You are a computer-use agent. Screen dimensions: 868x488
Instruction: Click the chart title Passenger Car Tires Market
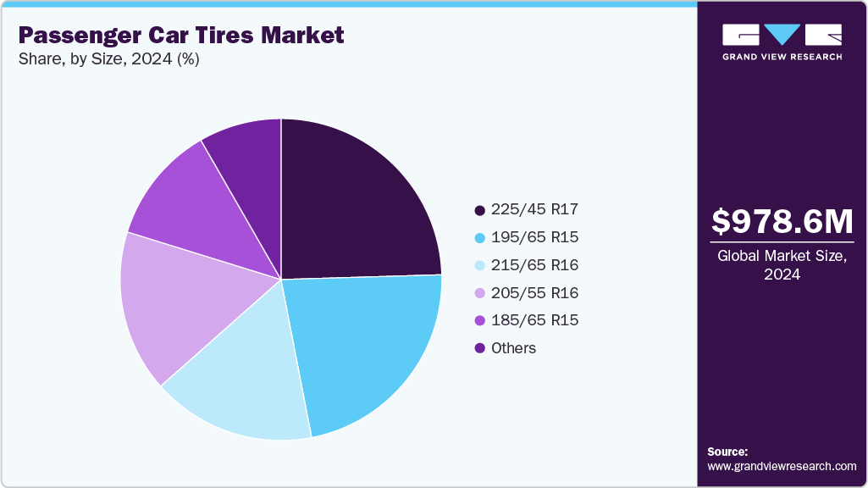click(x=180, y=36)
